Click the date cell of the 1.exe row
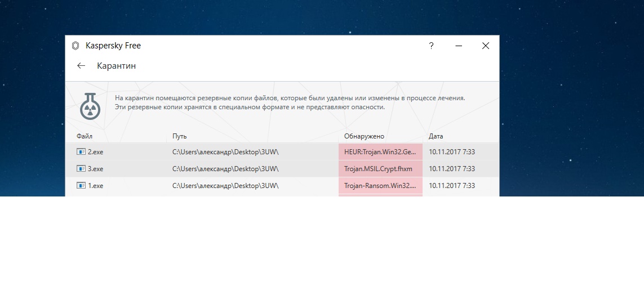 (x=452, y=185)
